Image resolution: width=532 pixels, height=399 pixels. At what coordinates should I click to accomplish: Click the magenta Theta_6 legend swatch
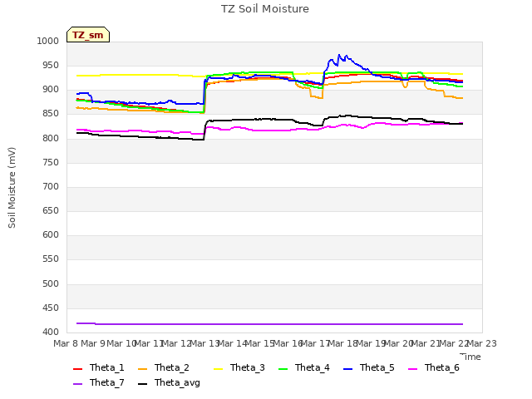click(x=412, y=369)
